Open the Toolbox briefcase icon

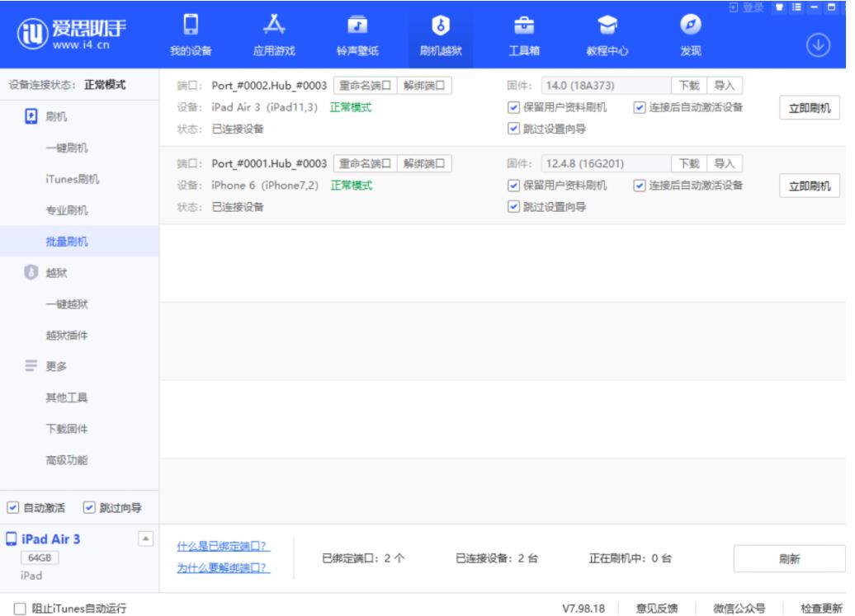[524, 26]
